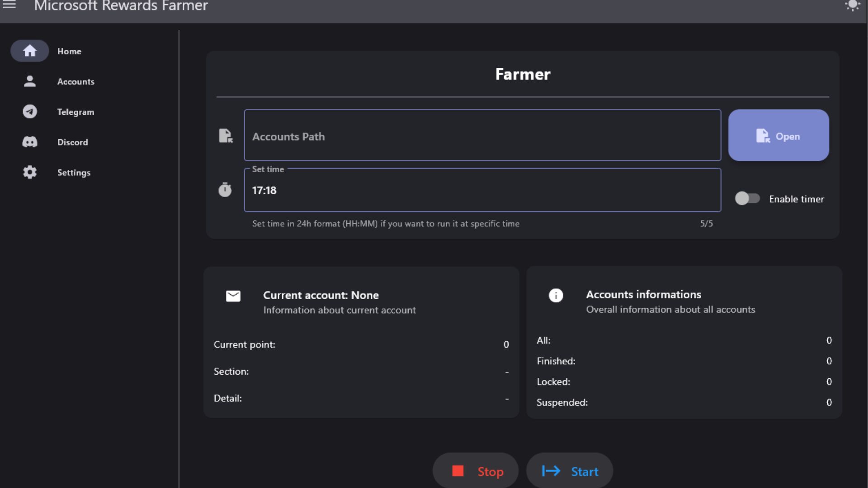Click the Accounts person icon
This screenshot has width=868, height=488.
(x=30, y=81)
